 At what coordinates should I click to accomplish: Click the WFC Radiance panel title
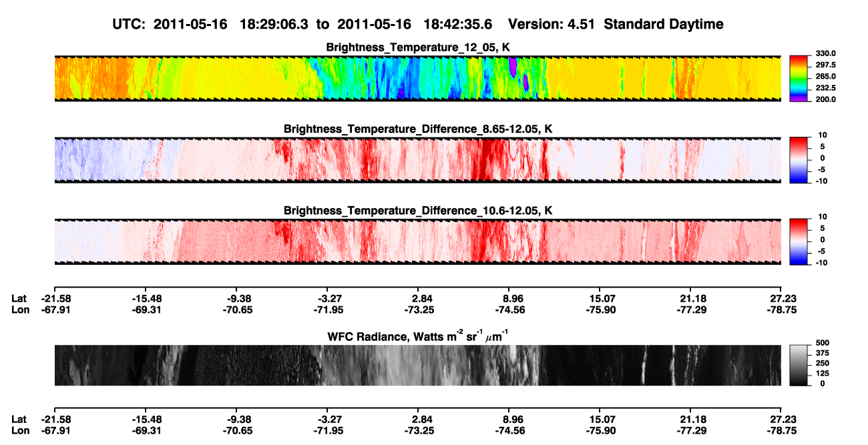click(x=418, y=337)
